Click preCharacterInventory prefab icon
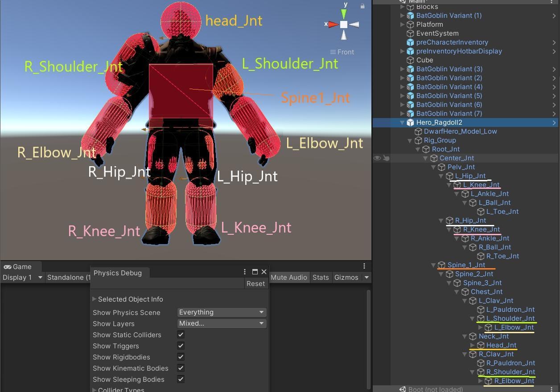 click(410, 42)
